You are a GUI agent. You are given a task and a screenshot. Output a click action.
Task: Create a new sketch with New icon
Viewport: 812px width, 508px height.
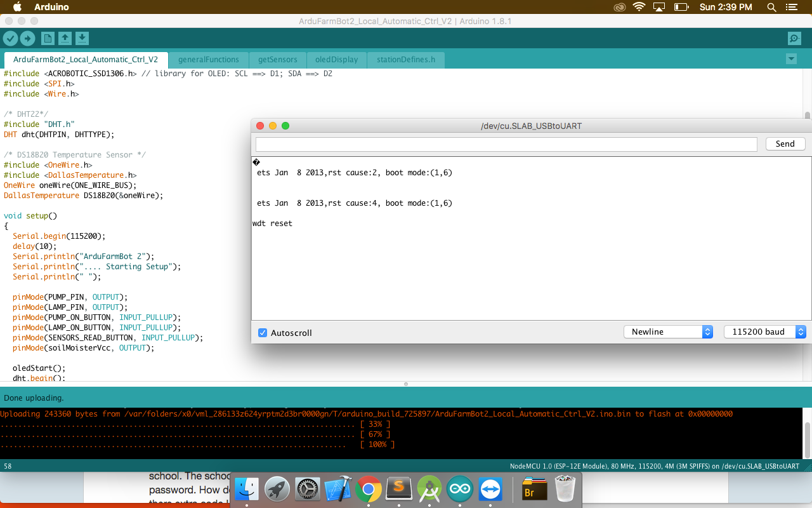pos(48,39)
